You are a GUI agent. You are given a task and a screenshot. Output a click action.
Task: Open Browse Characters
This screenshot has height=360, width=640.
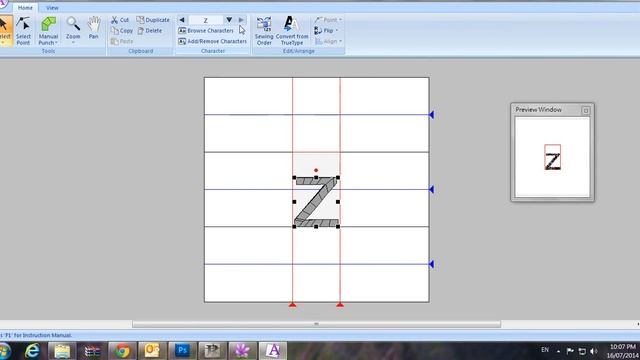pos(206,31)
